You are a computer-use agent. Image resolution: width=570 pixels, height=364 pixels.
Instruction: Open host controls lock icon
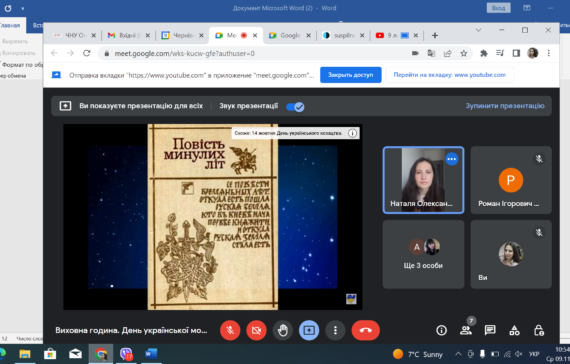coord(539,330)
